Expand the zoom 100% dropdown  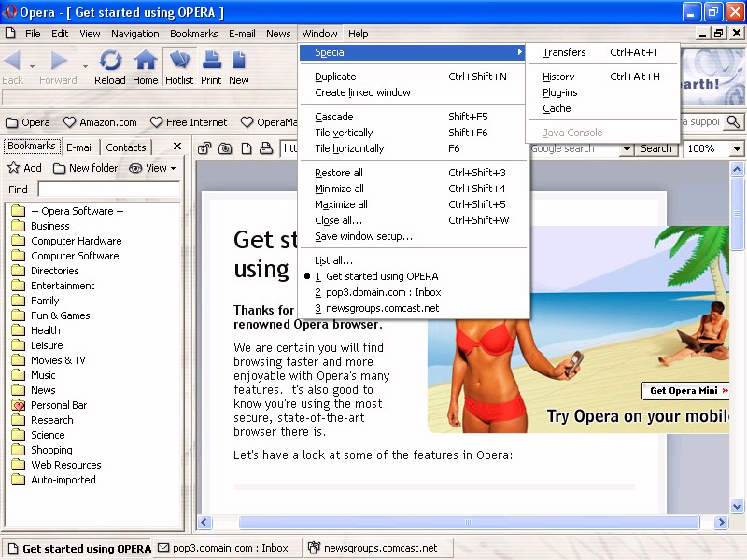[737, 149]
